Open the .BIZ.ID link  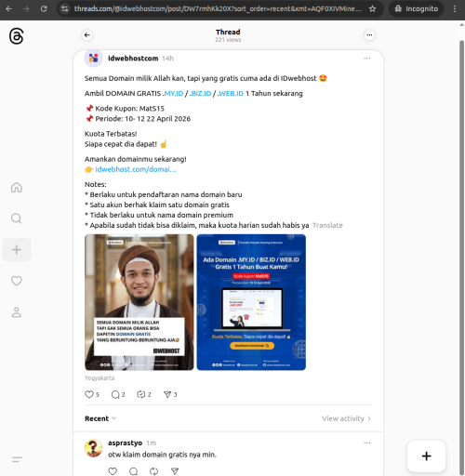[201, 93]
